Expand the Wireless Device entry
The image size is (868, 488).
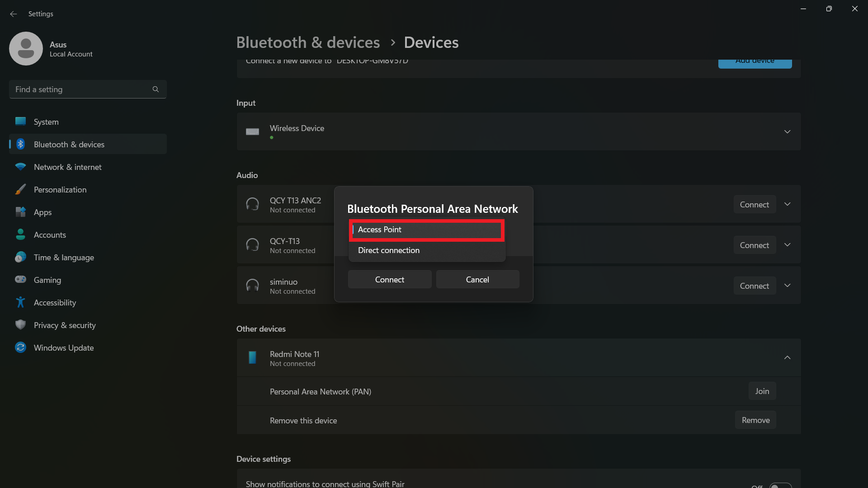click(x=787, y=131)
